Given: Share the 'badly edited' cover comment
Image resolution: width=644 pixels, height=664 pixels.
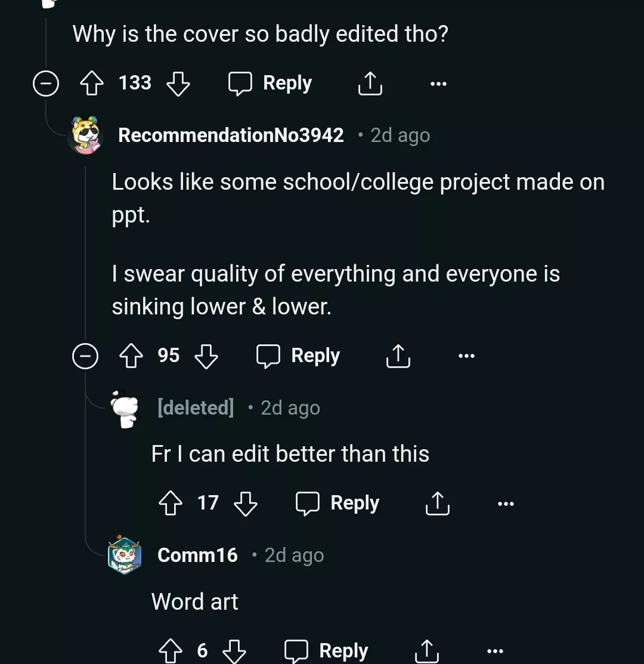Looking at the screenshot, I should (x=370, y=84).
